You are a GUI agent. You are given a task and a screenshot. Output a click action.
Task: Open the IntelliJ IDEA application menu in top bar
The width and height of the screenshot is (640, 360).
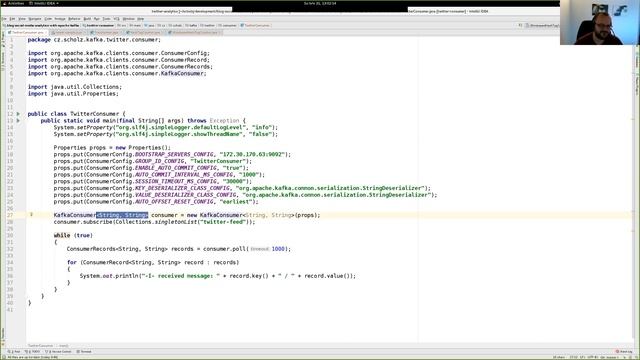click(44, 3)
